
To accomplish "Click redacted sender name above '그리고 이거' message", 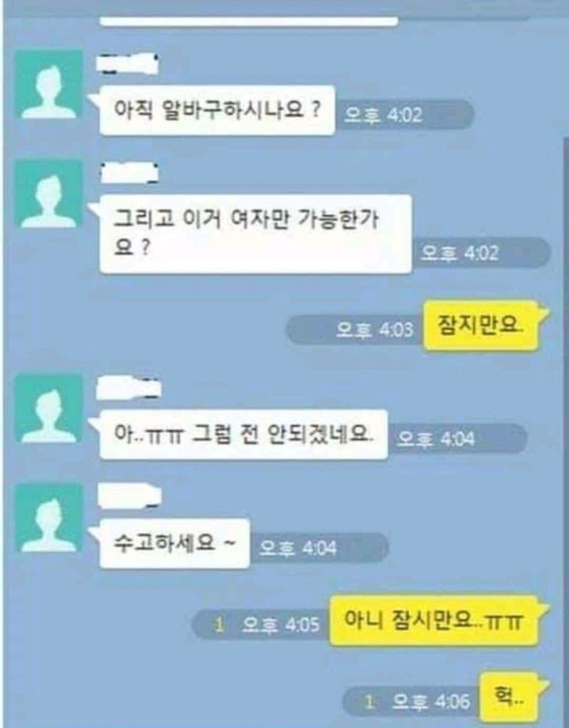I will 129,173.
